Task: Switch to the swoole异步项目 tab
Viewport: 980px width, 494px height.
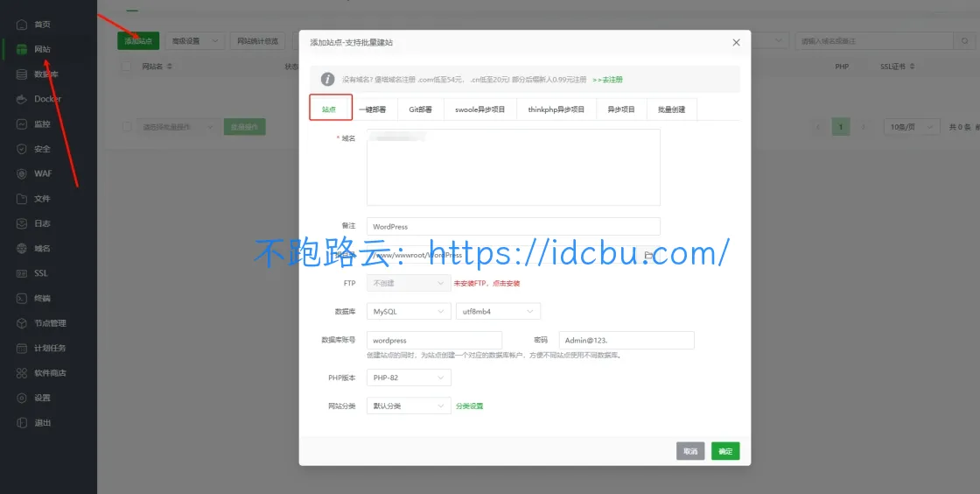Action: click(480, 109)
